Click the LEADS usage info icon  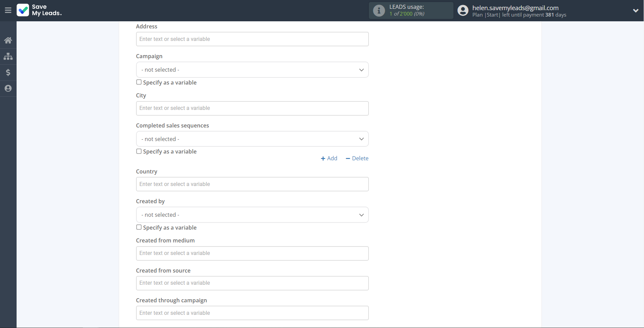(379, 10)
